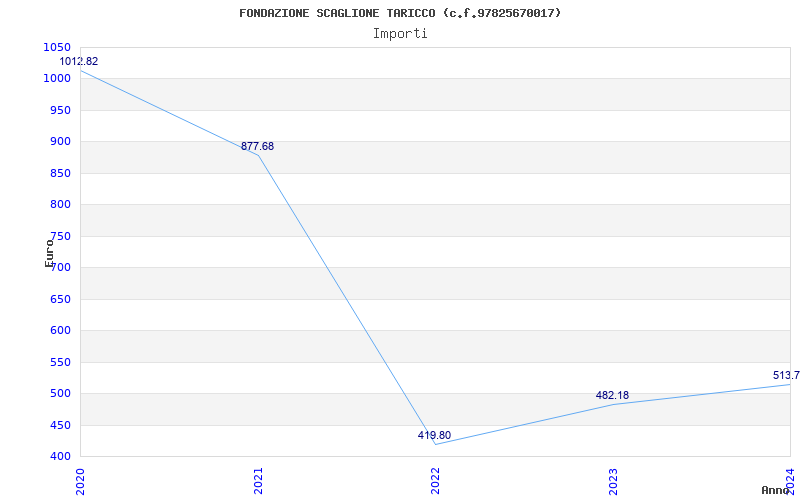Click the 950 y-axis tick label

point(60,110)
